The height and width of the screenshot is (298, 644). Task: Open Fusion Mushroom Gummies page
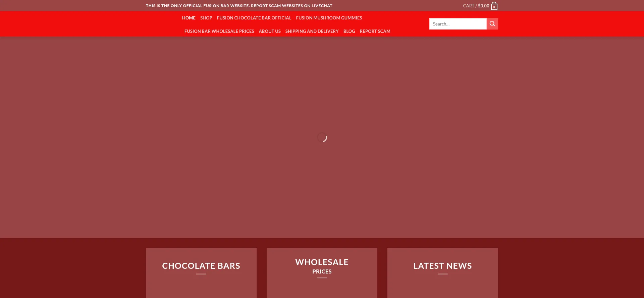click(x=329, y=18)
